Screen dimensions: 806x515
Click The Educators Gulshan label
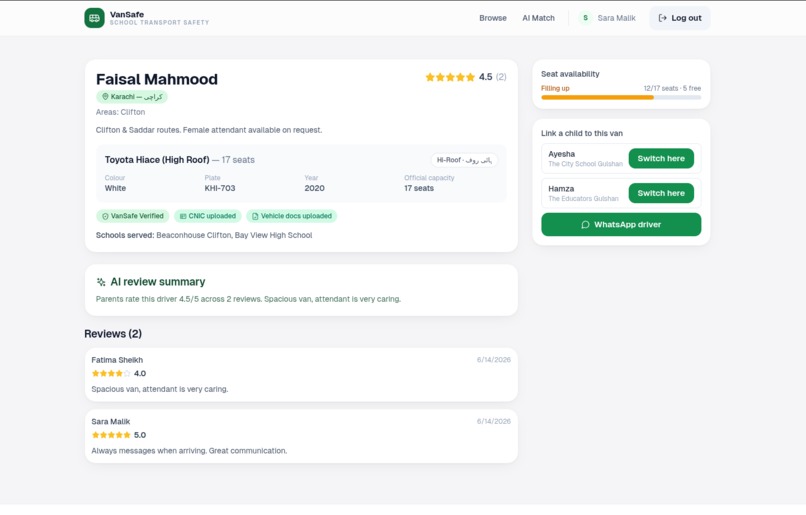coord(583,199)
